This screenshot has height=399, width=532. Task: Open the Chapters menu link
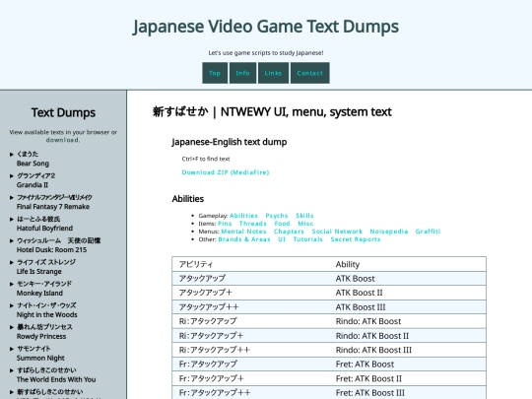coord(289,232)
